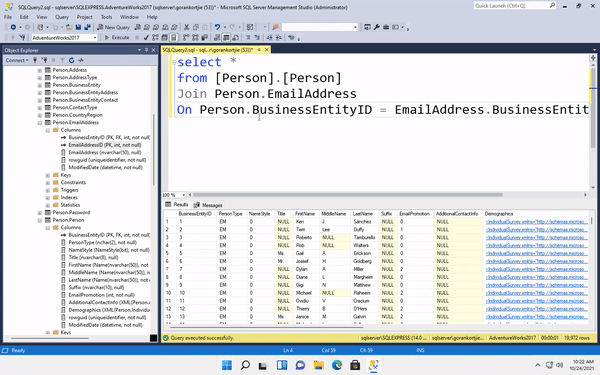Click the Open File folder icon
Image resolution: width=600 pixels, height=375 pixels.
[69, 27]
